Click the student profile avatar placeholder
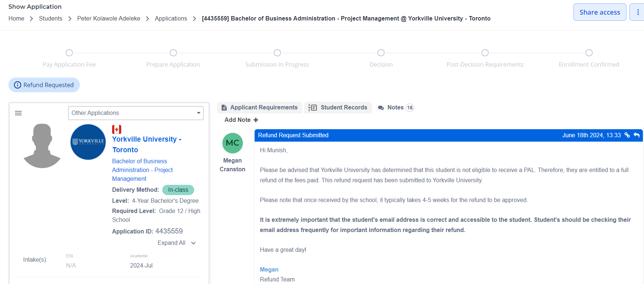This screenshot has width=644, height=284. tap(42, 146)
